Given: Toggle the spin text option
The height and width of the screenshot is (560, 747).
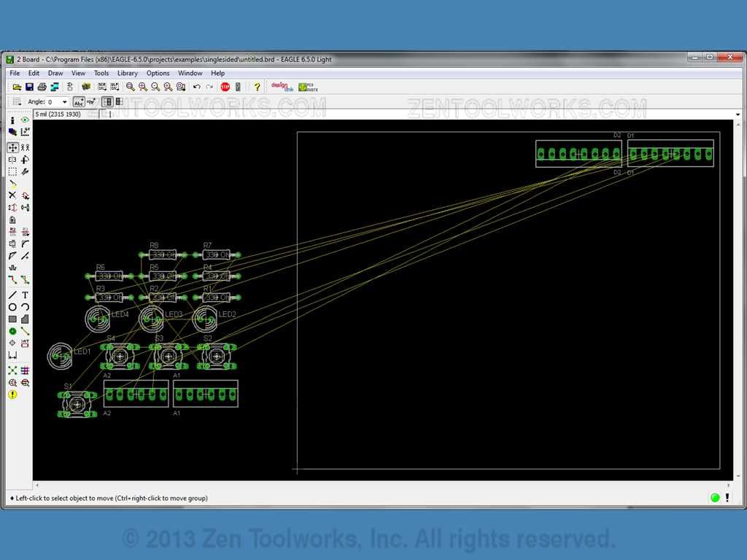Looking at the screenshot, I should 91,101.
